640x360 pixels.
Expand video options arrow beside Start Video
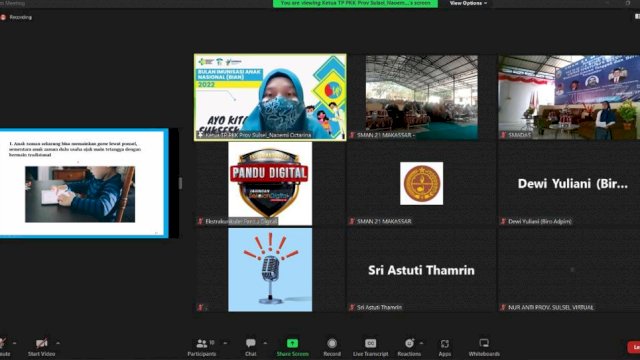(58, 343)
